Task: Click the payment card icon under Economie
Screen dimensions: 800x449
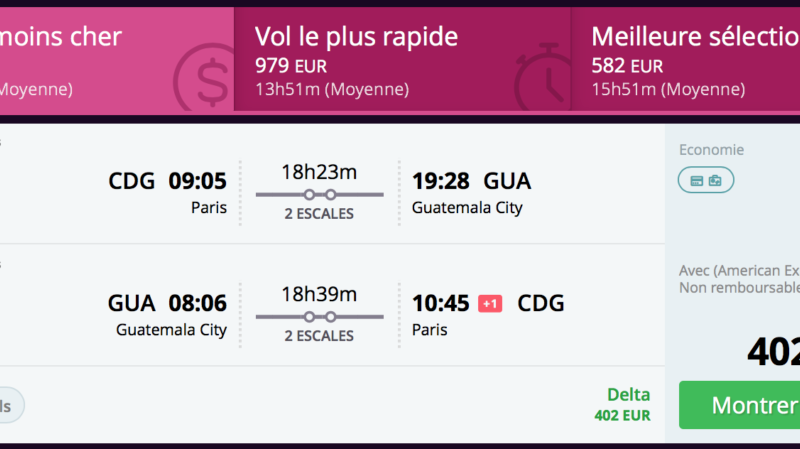Action: click(x=696, y=181)
